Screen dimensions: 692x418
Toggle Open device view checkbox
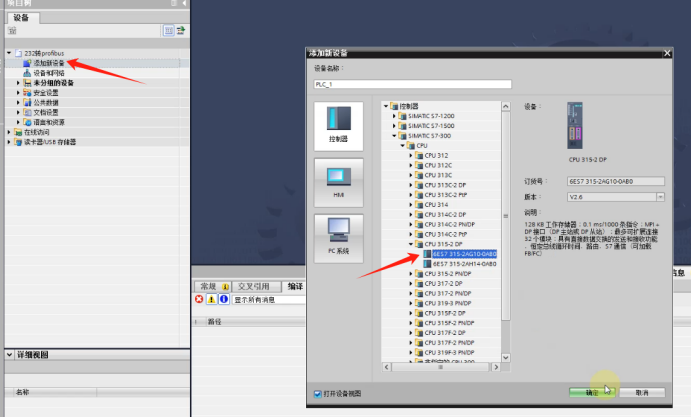click(318, 394)
